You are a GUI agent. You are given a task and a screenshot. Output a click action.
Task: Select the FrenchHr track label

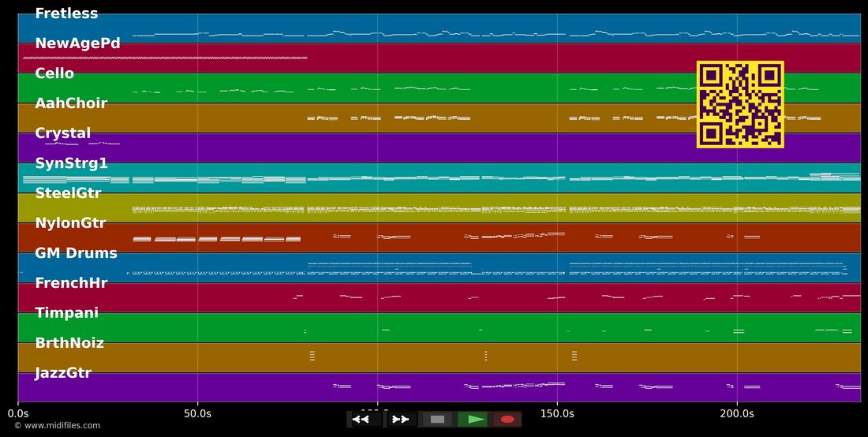point(71,282)
